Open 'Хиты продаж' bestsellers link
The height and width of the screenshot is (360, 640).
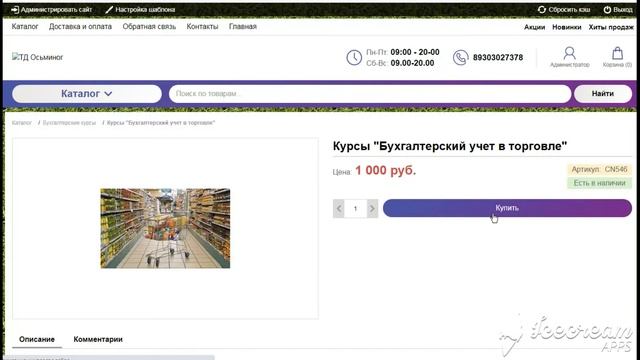(611, 27)
